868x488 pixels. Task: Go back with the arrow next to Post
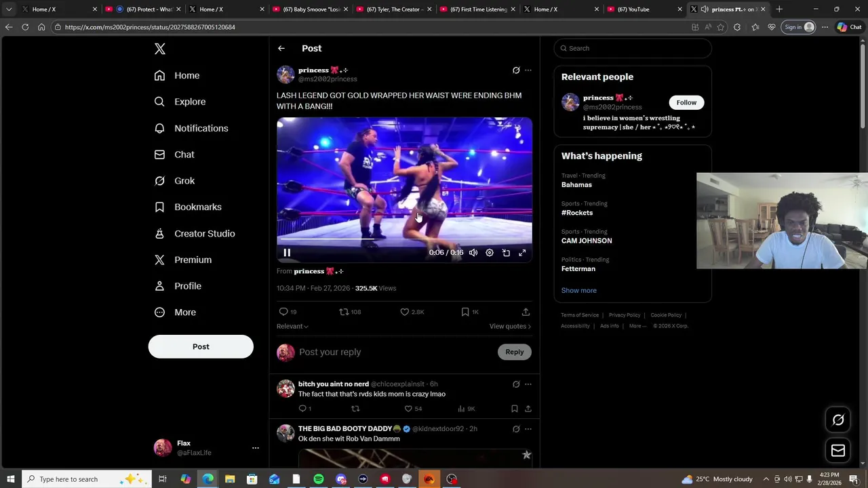(x=281, y=48)
